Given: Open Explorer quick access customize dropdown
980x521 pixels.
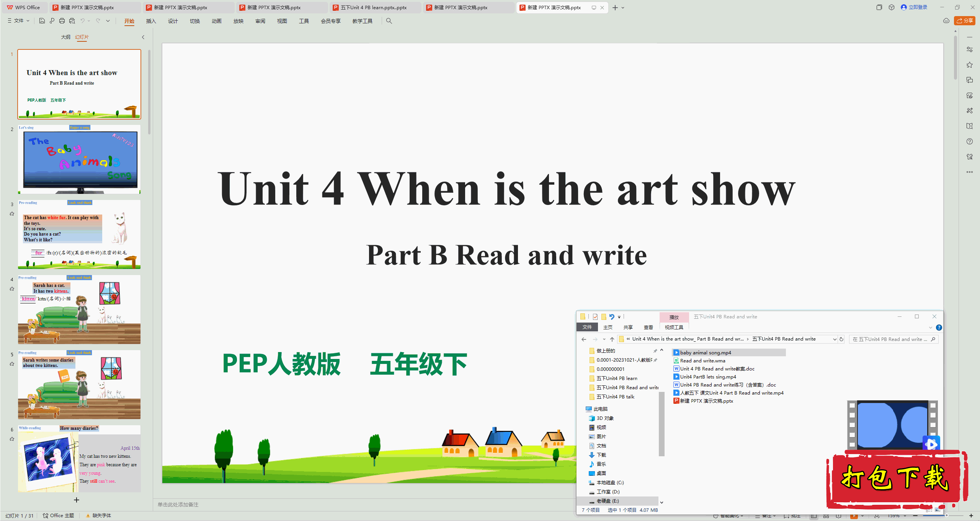Looking at the screenshot, I should tap(619, 317).
